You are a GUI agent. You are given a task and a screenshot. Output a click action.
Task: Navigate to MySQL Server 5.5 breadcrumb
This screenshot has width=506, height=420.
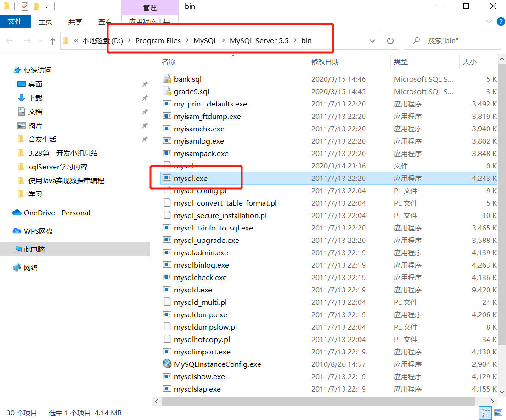point(259,41)
